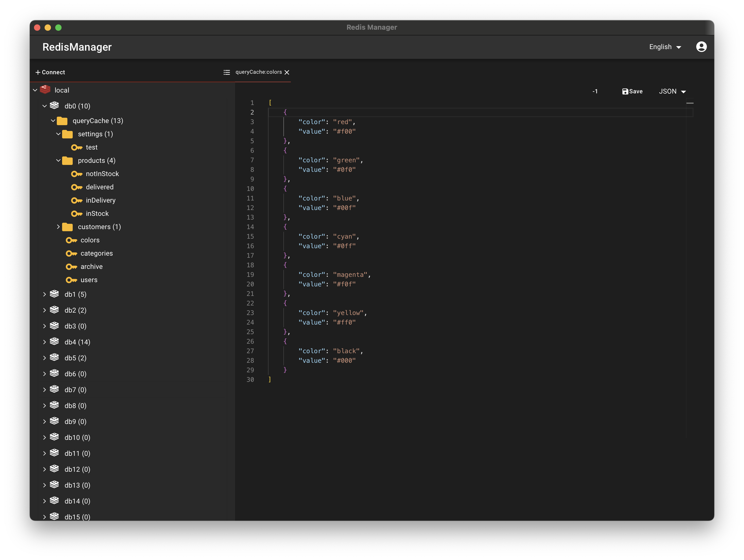This screenshot has width=744, height=560.
Task: Click the key icon beside colors
Action: [71, 240]
